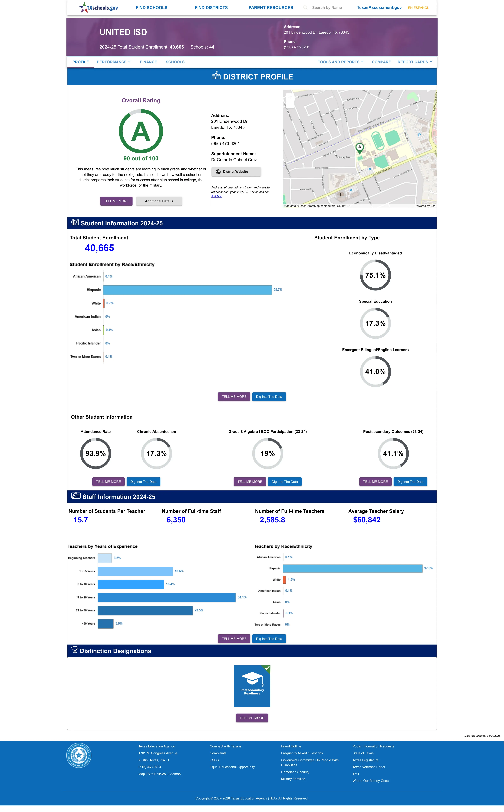Click the Student Information people icon

(75, 222)
